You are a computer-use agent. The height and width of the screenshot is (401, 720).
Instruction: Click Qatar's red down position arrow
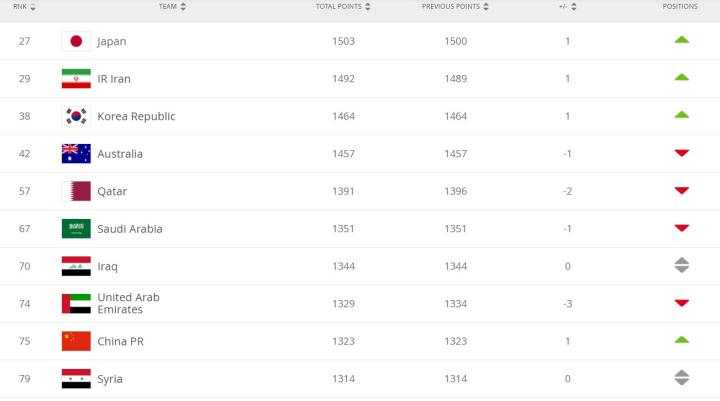[682, 190]
